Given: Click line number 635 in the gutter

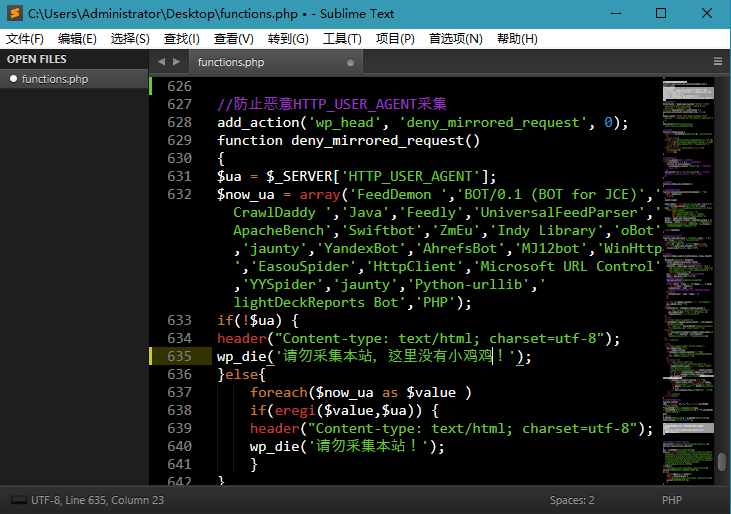Looking at the screenshot, I should pyautogui.click(x=179, y=356).
